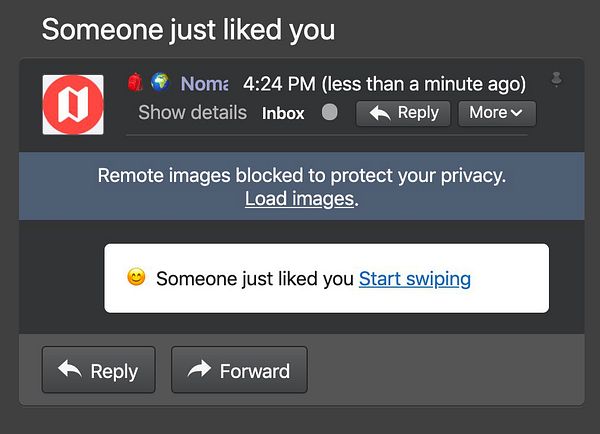Click the red sender avatar logo
The height and width of the screenshot is (434, 600).
coord(72,104)
